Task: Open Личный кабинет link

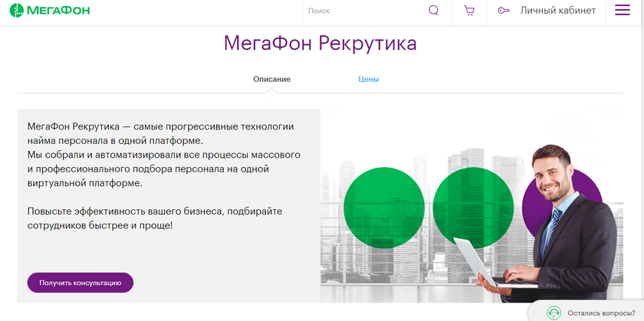Action: tap(558, 11)
